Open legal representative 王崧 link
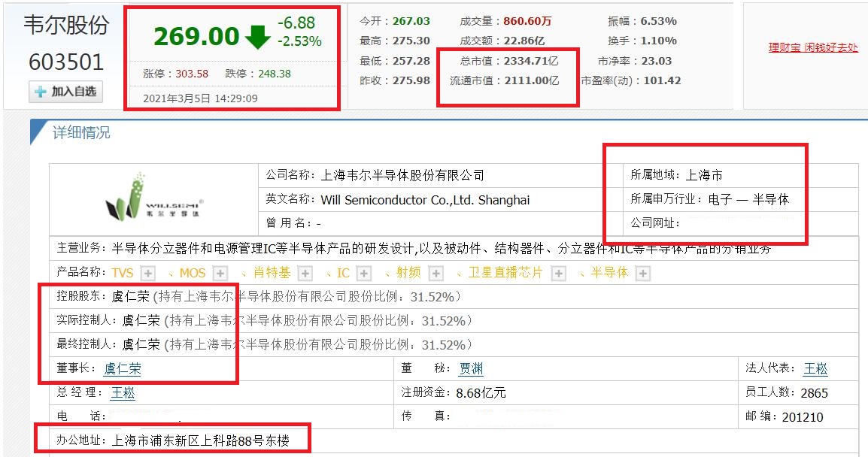 (816, 368)
